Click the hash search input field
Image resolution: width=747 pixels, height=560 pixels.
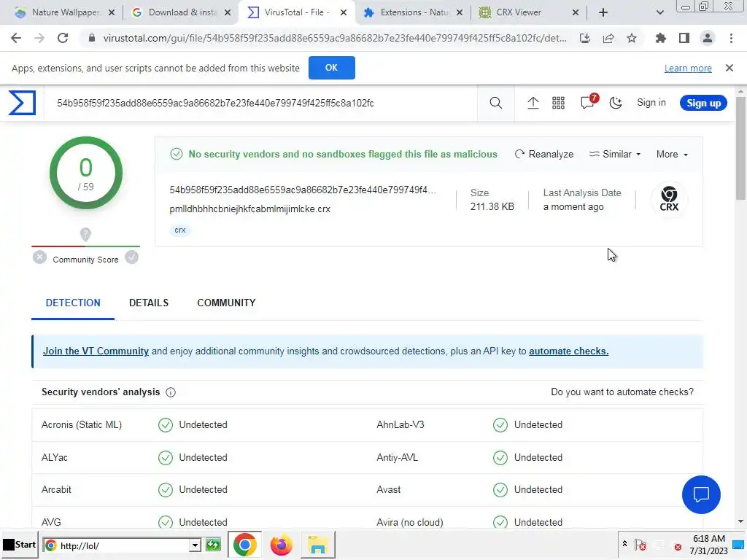[261, 103]
